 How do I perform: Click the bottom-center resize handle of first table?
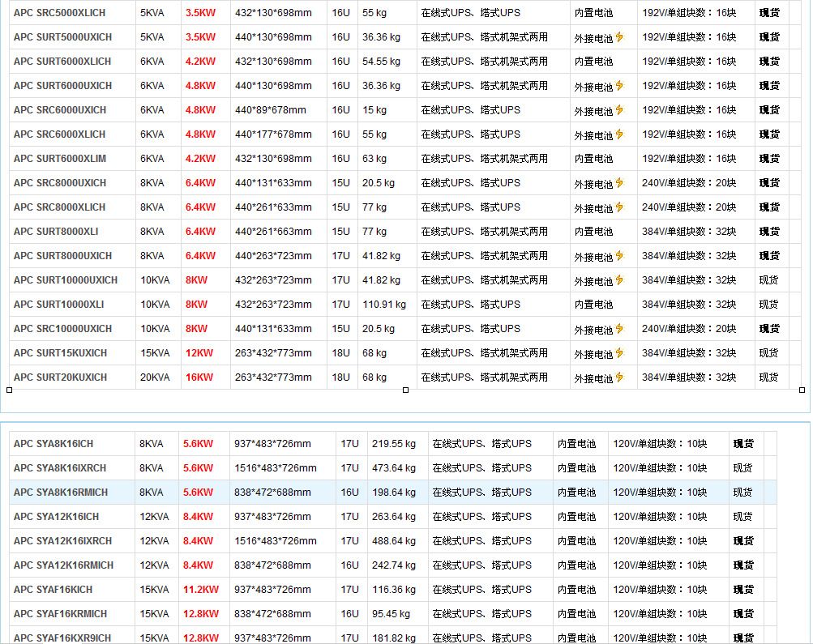tap(405, 390)
